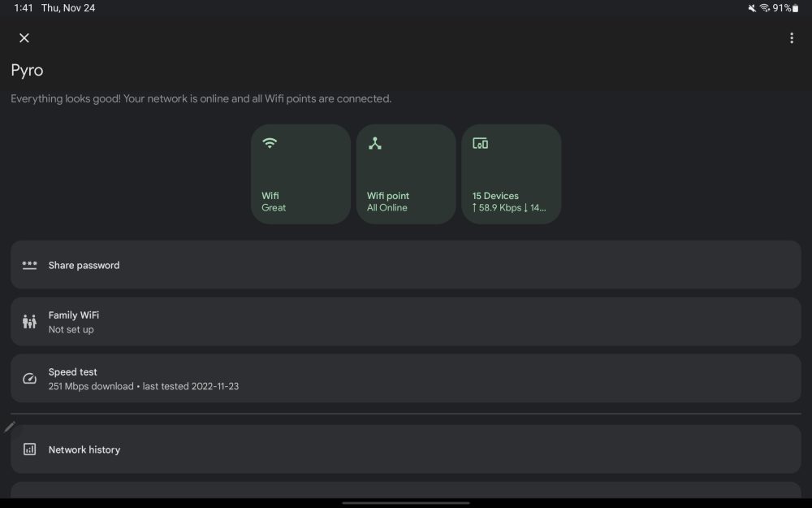This screenshot has width=812, height=508.
Task: Tap the stylus pencil icon at left edge
Action: pyautogui.click(x=9, y=427)
